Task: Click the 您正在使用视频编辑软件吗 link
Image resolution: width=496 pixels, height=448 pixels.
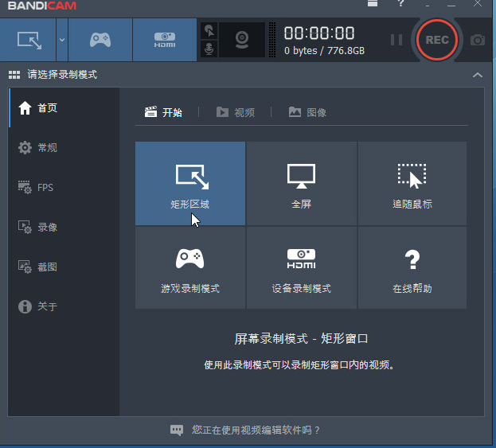Action: (256, 430)
